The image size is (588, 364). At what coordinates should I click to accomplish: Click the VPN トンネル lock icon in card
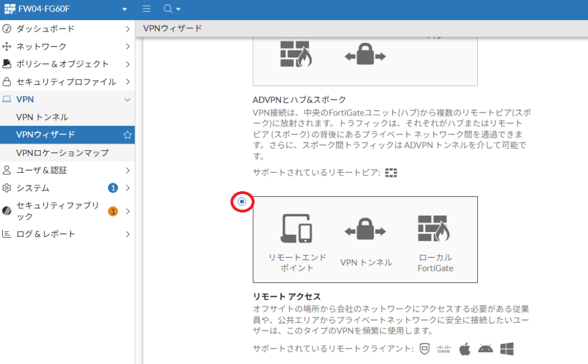click(x=365, y=229)
